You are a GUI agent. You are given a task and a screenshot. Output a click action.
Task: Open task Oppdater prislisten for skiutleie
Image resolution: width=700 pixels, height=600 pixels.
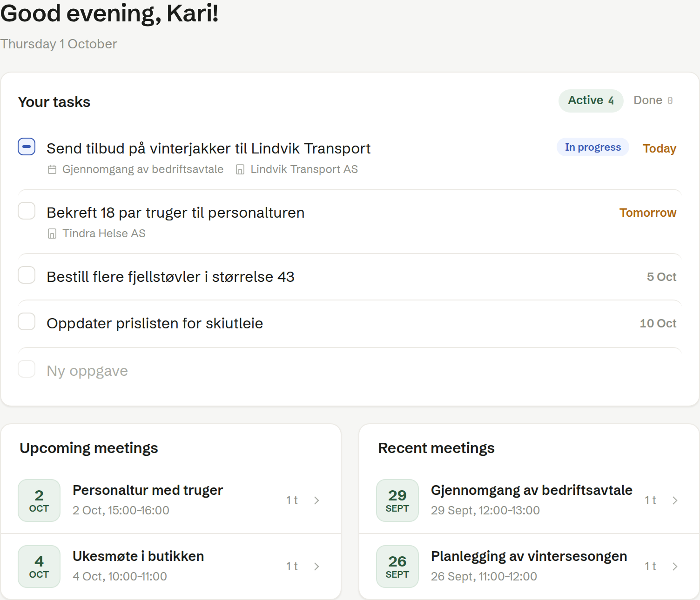coord(155,323)
